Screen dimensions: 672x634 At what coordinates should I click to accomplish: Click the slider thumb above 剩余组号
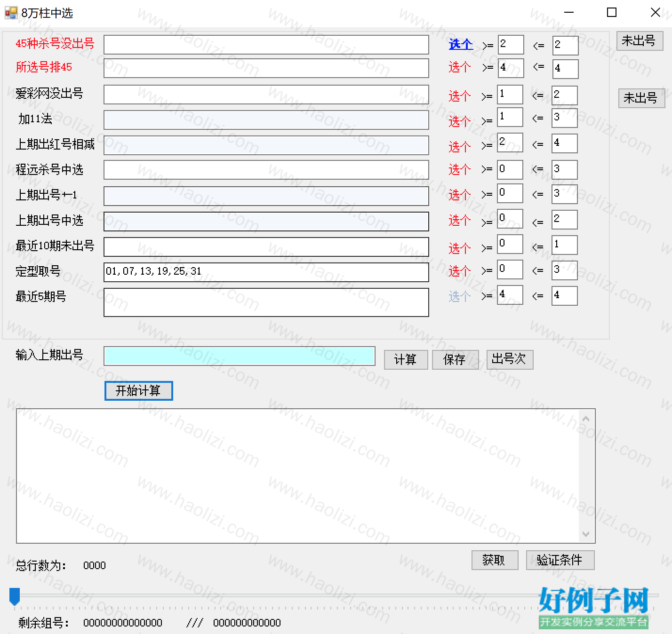[15, 596]
